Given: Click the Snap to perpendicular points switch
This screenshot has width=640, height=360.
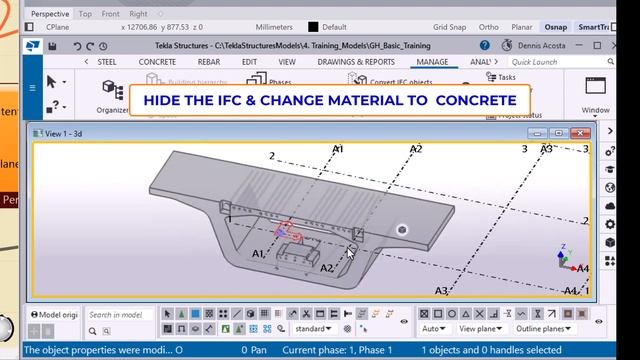Looking at the screenshot, I should (493, 313).
